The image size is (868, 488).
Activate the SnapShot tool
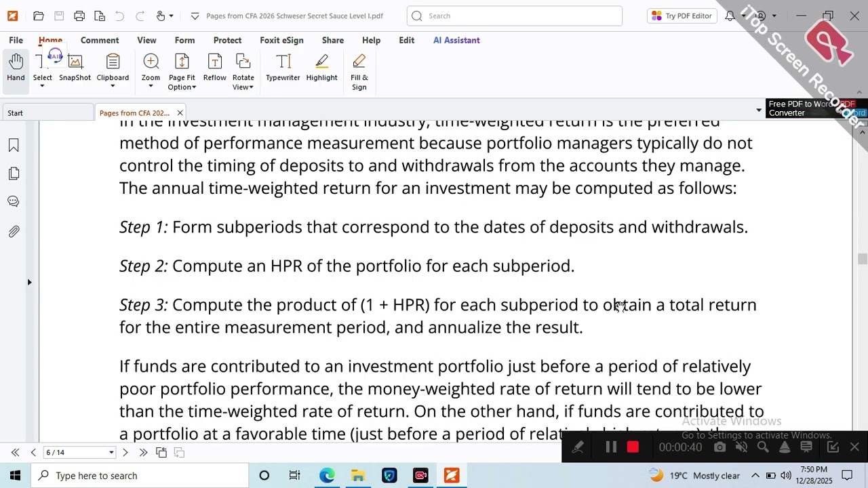[75, 68]
